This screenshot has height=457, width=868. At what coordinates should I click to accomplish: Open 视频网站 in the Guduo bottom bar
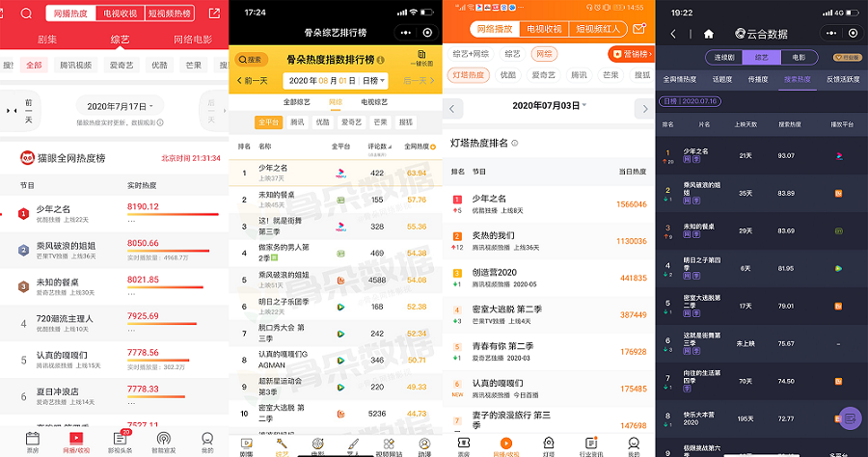(389, 447)
